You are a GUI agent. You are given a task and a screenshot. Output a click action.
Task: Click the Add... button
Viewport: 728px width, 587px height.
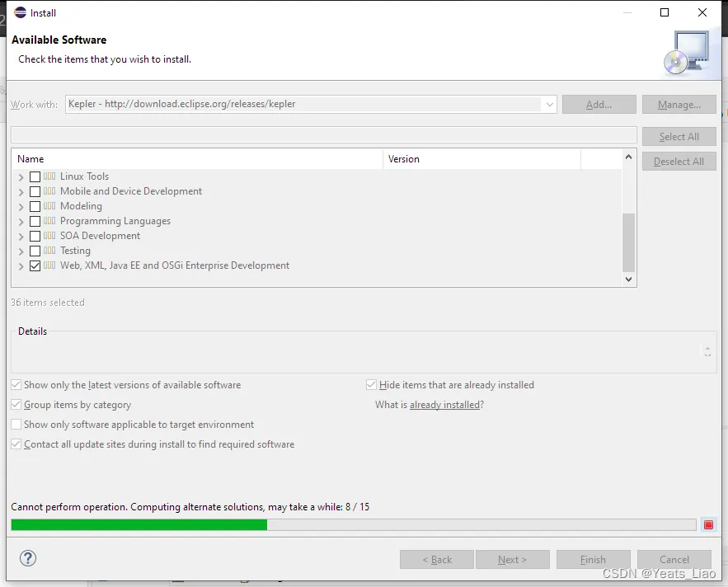coord(599,105)
